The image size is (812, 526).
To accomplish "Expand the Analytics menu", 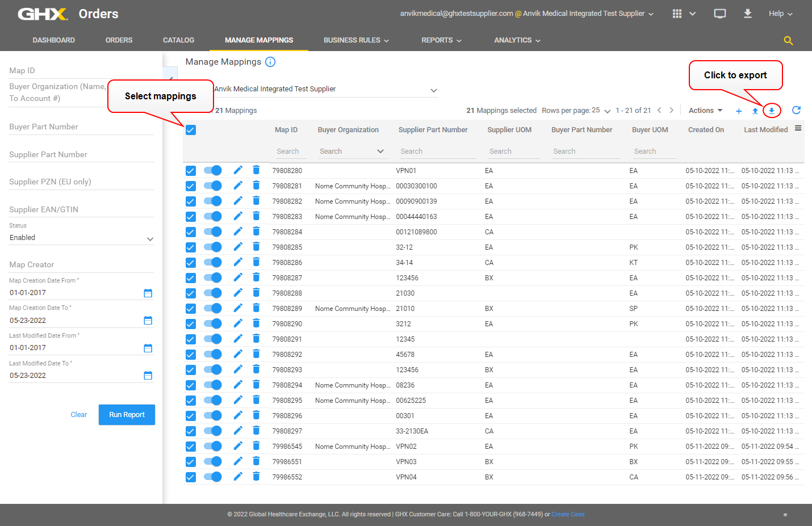I will (x=517, y=40).
